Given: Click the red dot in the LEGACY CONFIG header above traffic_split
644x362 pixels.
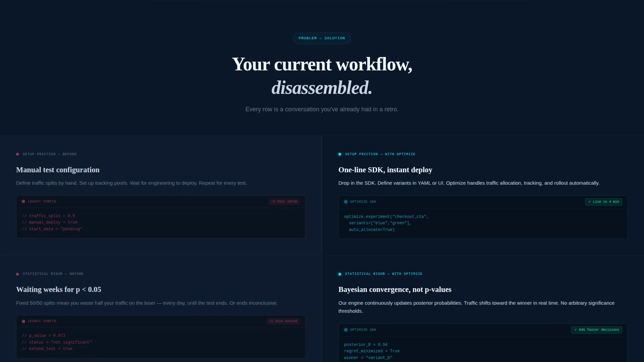Looking at the screenshot, I should pos(23,201).
